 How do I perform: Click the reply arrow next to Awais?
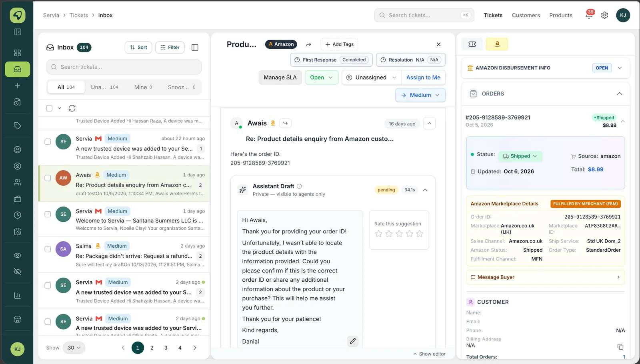point(285,123)
